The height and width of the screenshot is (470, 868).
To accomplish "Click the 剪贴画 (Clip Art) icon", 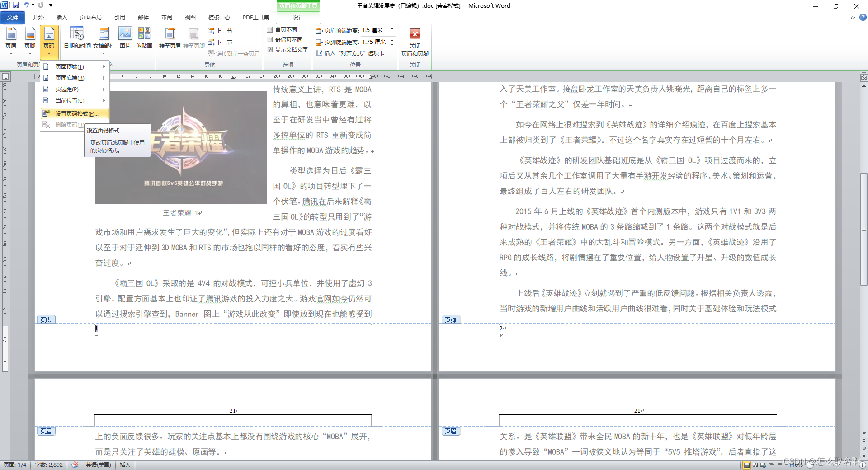I will point(144,38).
